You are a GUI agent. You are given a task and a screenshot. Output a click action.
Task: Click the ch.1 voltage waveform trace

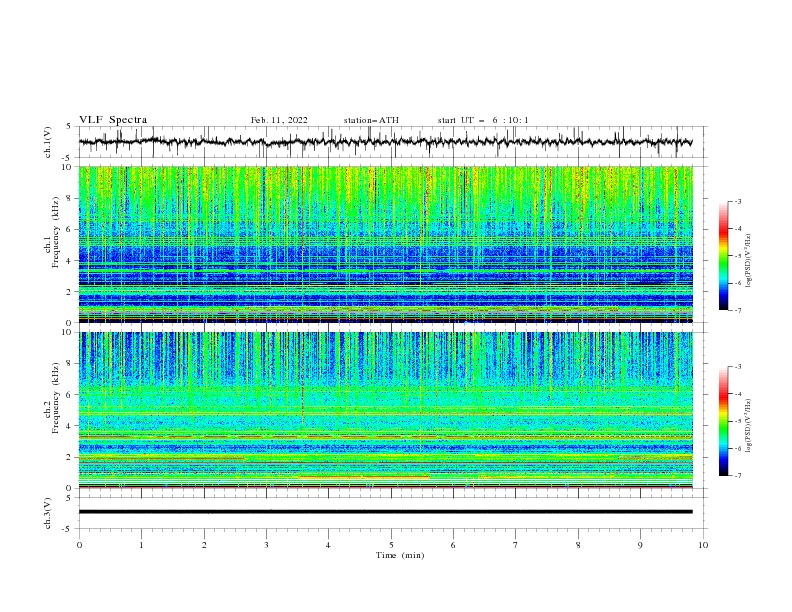385,142
